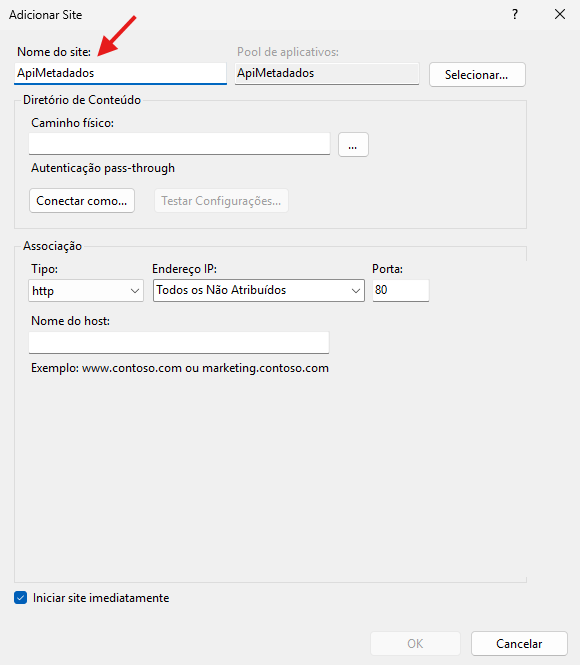Click the Selecionar... button
580x665 pixels.
477,75
